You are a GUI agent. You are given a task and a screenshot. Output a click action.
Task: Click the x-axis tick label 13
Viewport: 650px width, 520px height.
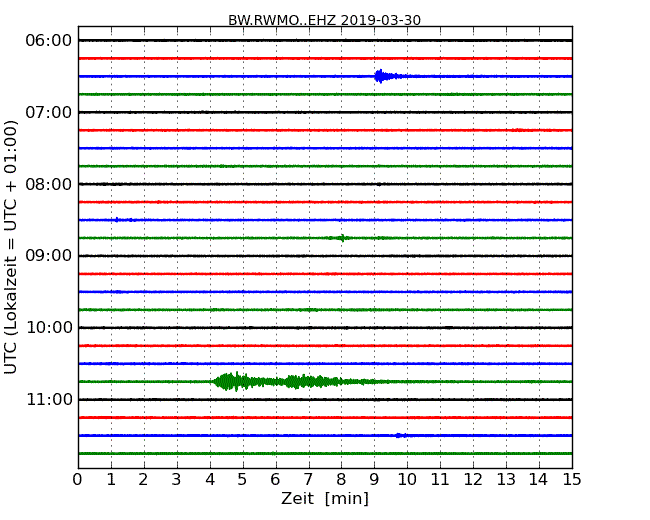(506, 480)
